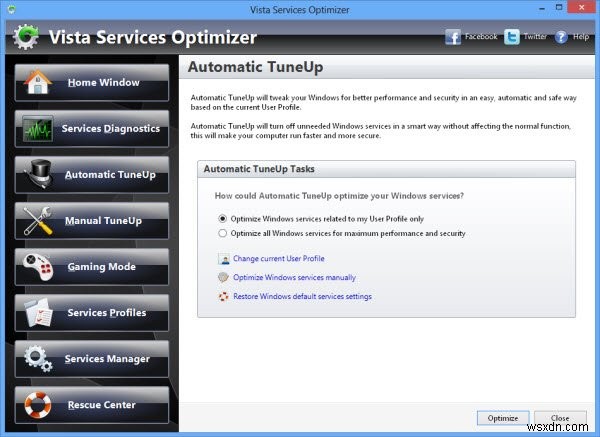Screen dimensions: 600x437
Task: Click the Facebook icon in the header
Action: click(453, 37)
